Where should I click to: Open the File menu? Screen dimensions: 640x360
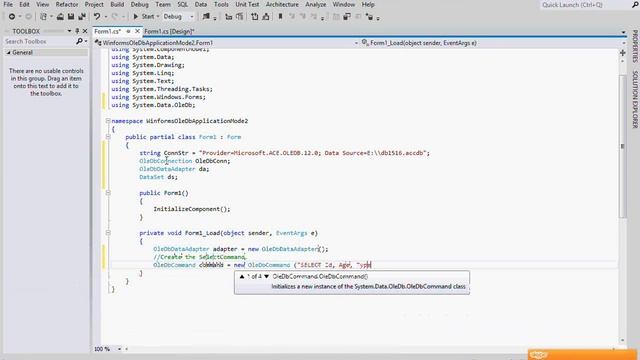point(8,4)
